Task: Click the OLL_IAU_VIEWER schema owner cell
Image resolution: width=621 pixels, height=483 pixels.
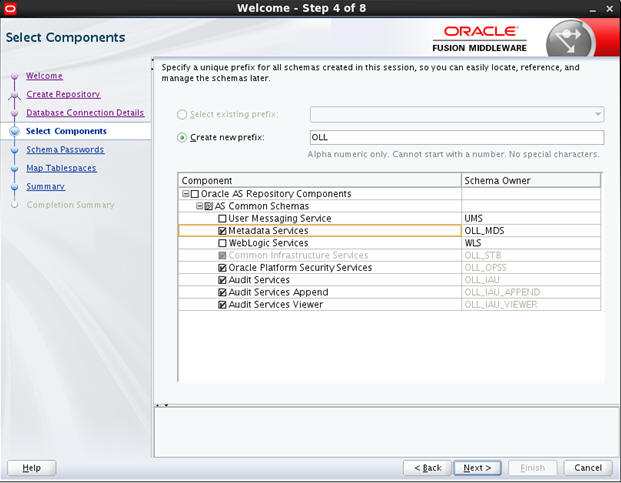Action: (x=531, y=304)
